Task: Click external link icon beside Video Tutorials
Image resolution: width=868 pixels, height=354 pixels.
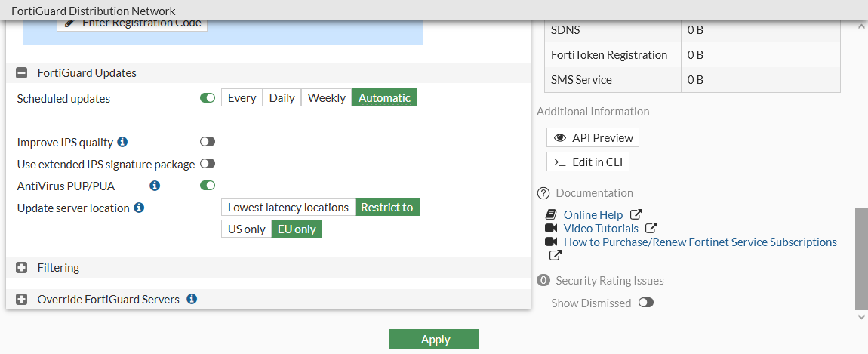Action: coord(651,228)
